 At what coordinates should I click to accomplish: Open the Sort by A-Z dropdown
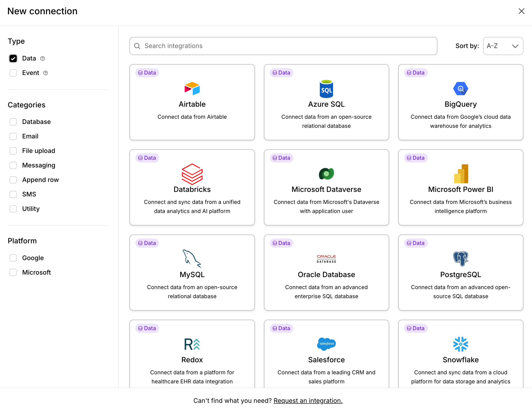click(503, 46)
